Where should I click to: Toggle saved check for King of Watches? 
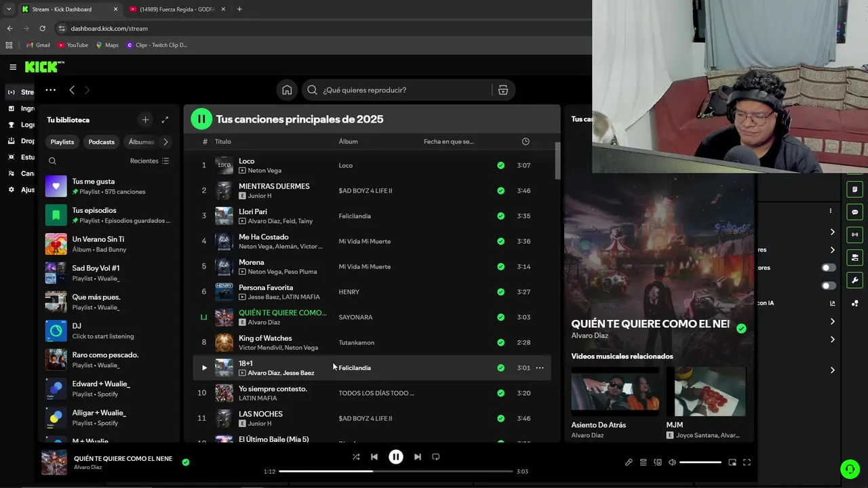point(500,342)
